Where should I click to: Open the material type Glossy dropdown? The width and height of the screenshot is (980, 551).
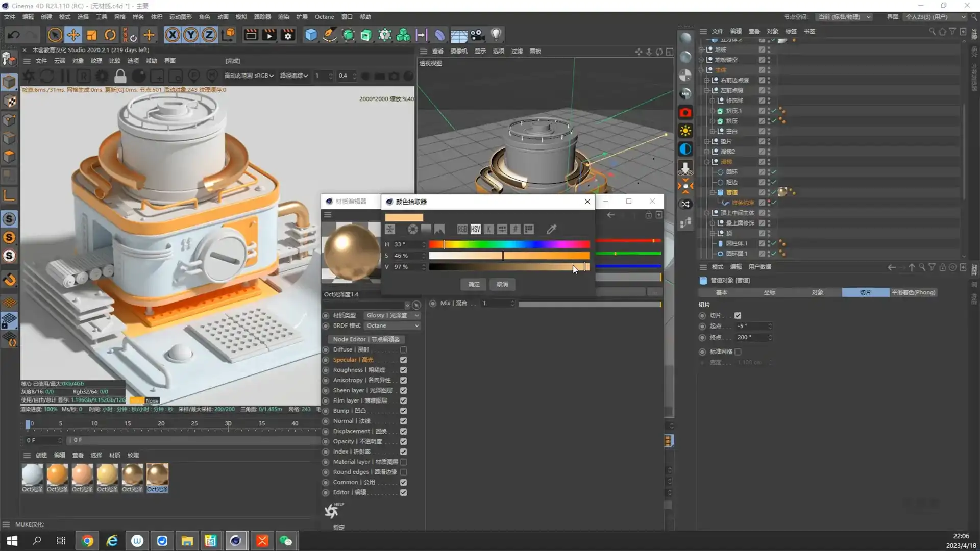pyautogui.click(x=392, y=315)
